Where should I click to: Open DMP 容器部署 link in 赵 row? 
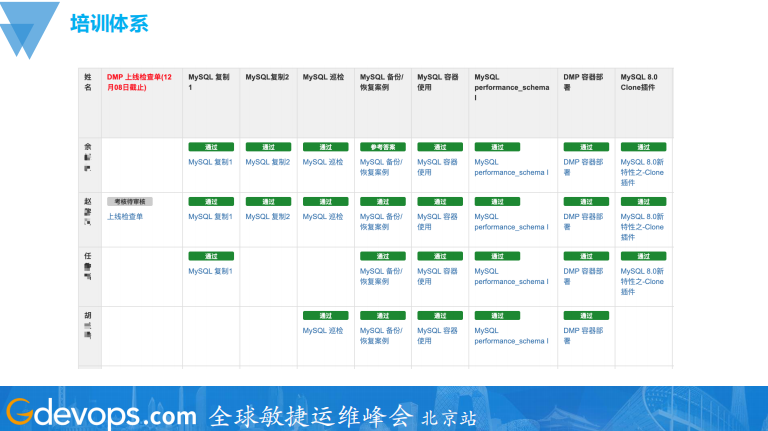pyautogui.click(x=583, y=221)
